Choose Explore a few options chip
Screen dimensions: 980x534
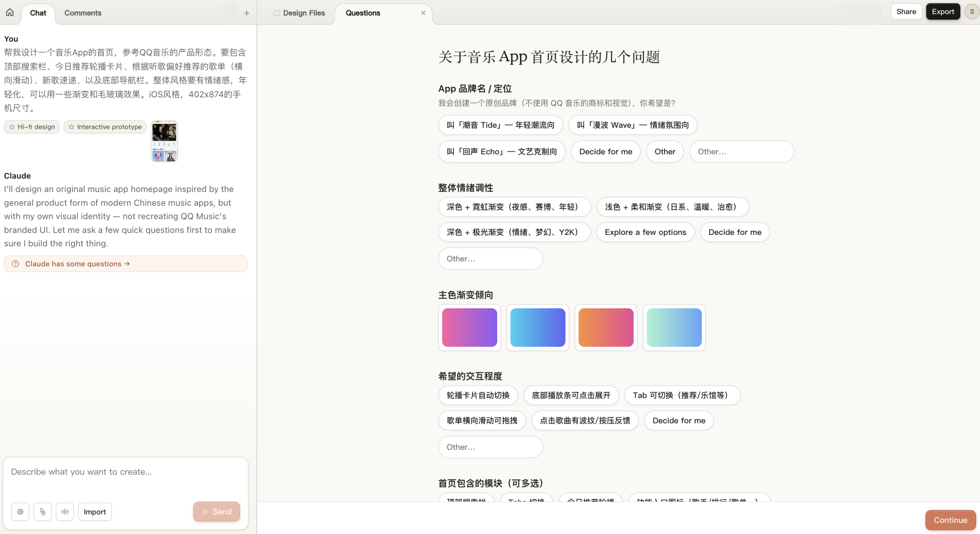tap(645, 232)
